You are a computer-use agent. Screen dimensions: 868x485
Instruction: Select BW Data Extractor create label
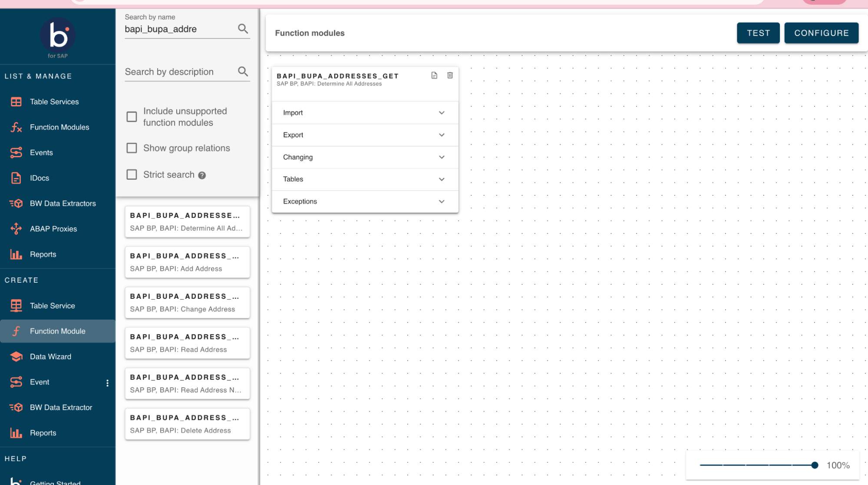(x=61, y=407)
